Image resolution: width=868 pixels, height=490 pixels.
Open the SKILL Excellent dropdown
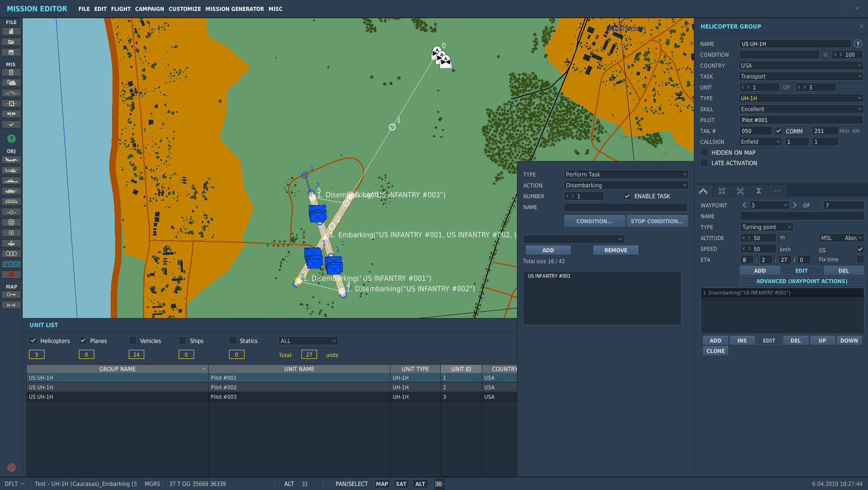801,109
